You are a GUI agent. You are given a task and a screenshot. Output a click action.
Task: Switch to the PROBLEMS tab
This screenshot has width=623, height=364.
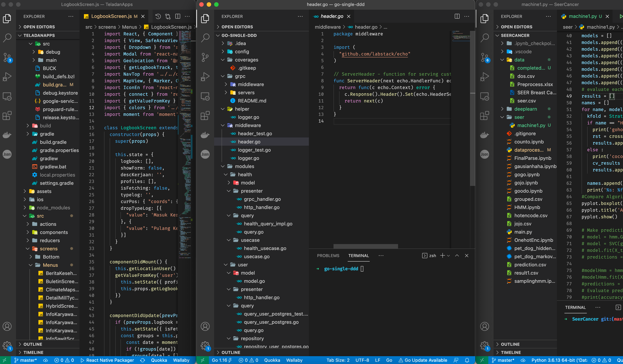click(328, 256)
